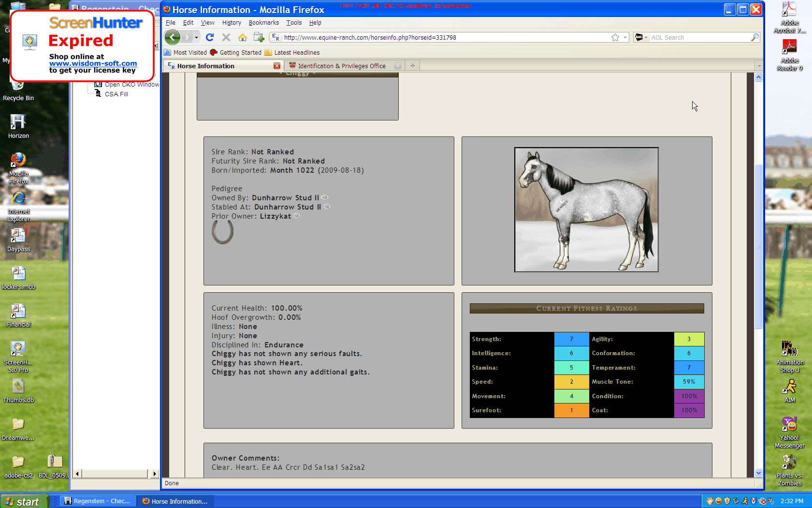The width and height of the screenshot is (812, 508).
Task: Click message icon beside Stabled At
Action: click(327, 207)
